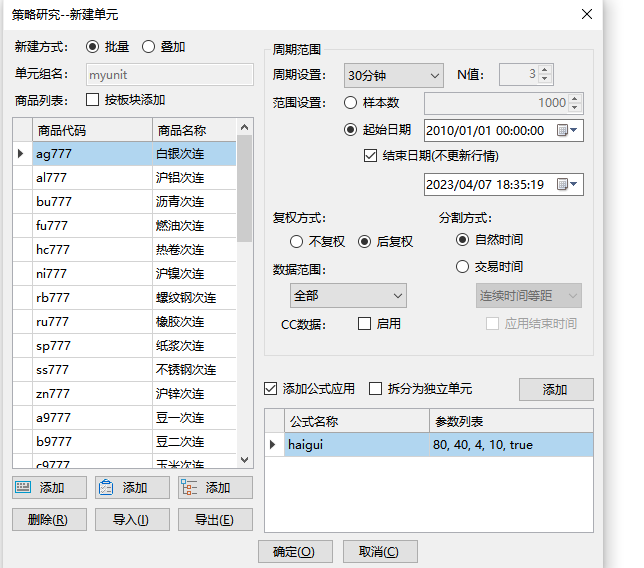
Task: Click the row indicator arrow beside ag777
Action: [x=21, y=154]
